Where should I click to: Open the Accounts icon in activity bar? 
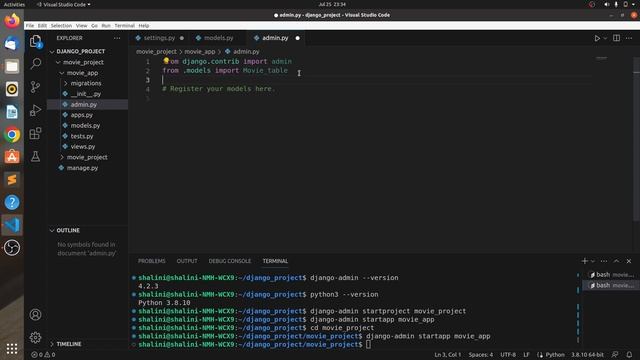36,315
